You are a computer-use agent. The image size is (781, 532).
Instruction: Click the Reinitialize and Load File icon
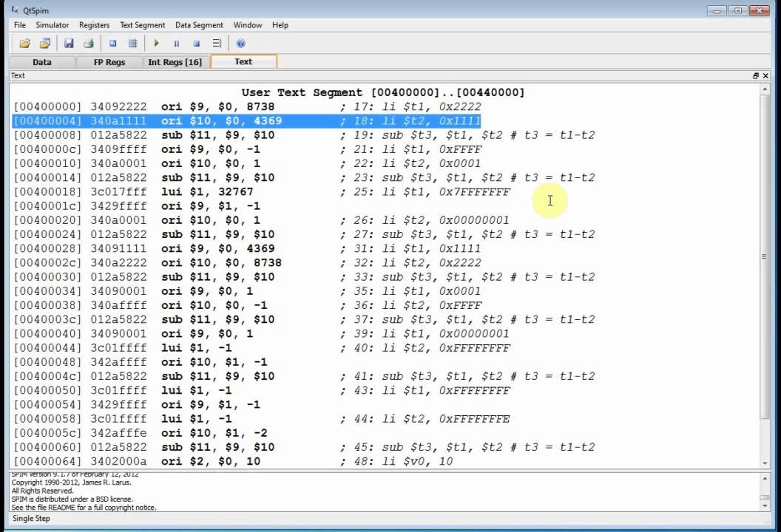(x=45, y=44)
